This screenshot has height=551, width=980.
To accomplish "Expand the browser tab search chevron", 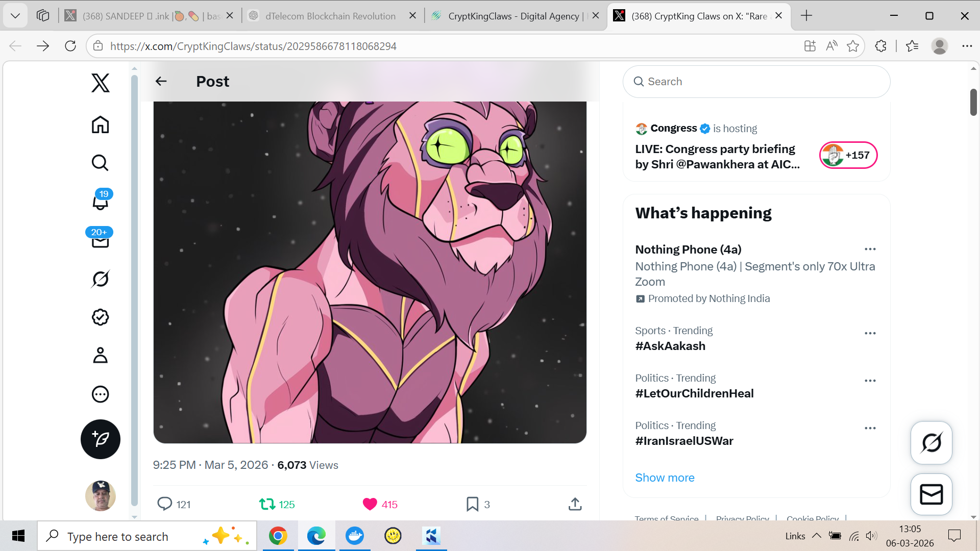I will coord(15,16).
